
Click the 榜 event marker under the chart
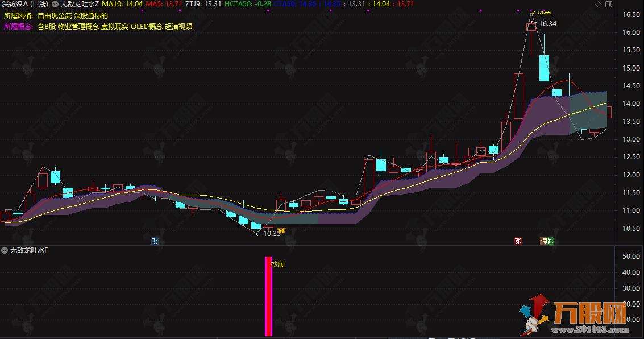pyautogui.click(x=544, y=241)
